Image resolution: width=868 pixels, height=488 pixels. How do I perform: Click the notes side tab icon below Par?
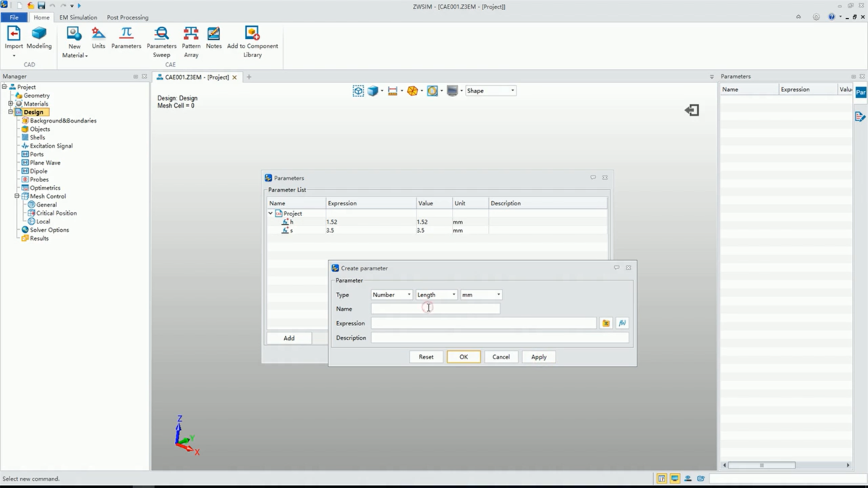pyautogui.click(x=860, y=116)
